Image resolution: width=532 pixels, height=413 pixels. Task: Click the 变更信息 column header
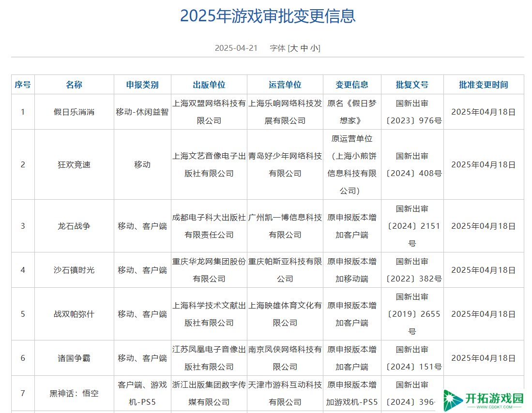pyautogui.click(x=352, y=85)
